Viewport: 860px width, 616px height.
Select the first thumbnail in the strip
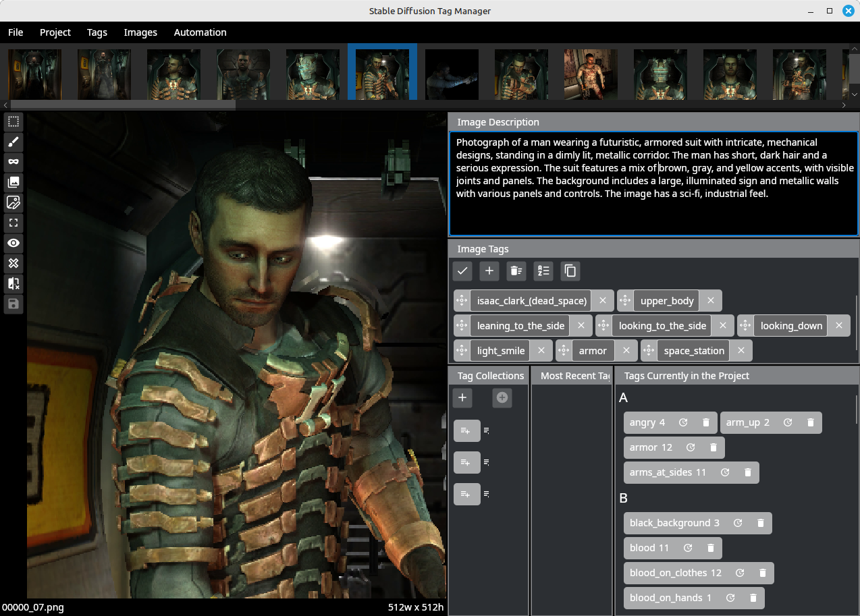point(34,74)
